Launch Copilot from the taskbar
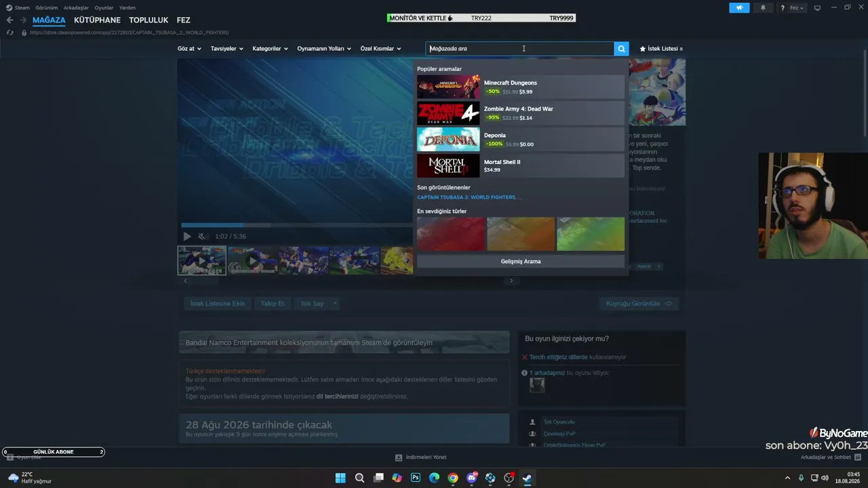 pyautogui.click(x=397, y=478)
